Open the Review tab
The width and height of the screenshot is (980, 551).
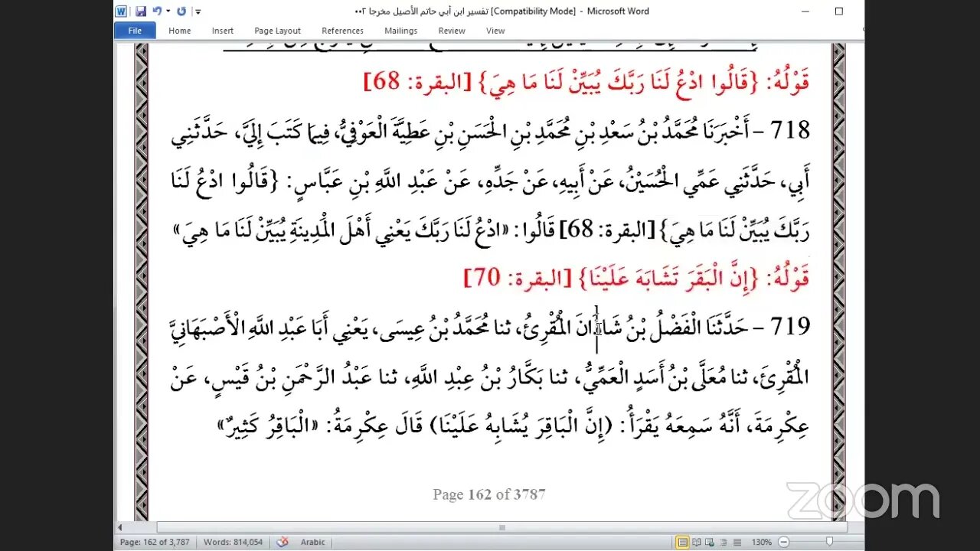click(x=452, y=31)
